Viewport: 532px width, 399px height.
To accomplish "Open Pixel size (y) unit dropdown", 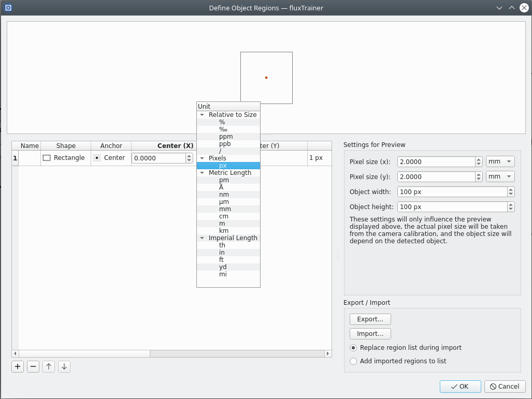I will pyautogui.click(x=500, y=176).
